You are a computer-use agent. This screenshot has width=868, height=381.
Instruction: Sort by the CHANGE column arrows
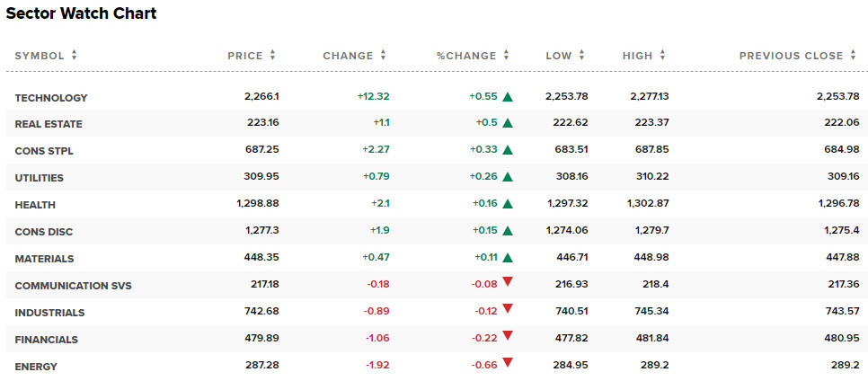point(383,56)
